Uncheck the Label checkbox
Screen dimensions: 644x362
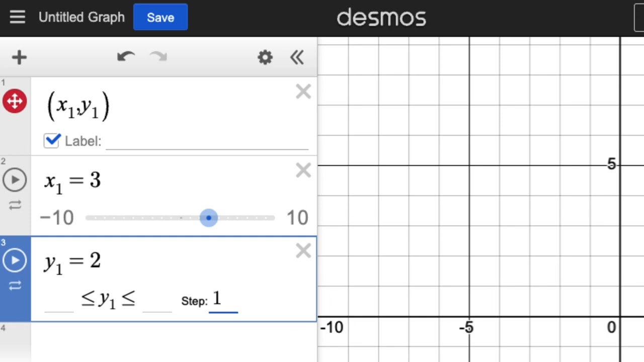point(52,141)
